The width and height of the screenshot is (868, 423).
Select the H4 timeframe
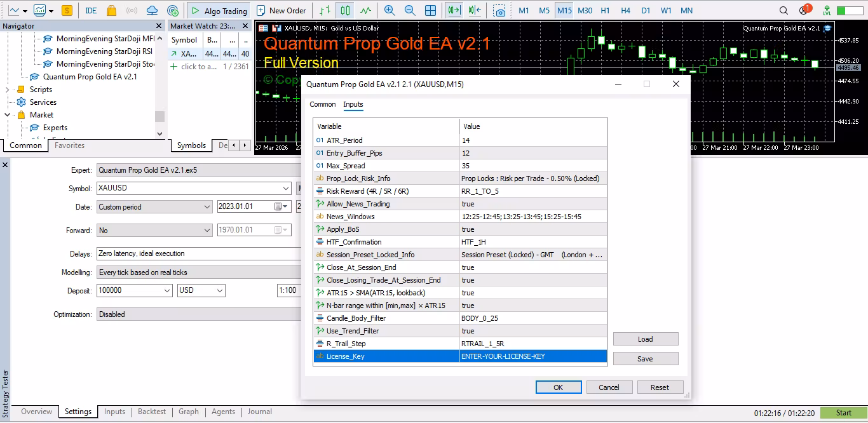click(626, 11)
